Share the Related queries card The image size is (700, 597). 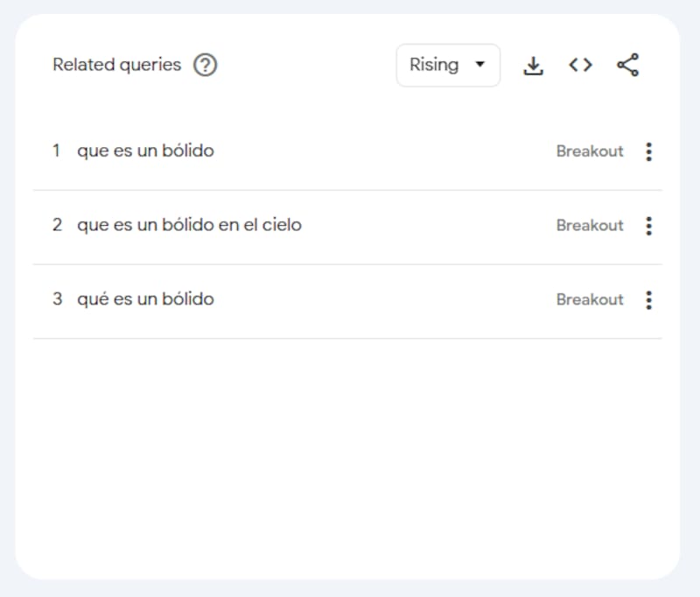627,65
